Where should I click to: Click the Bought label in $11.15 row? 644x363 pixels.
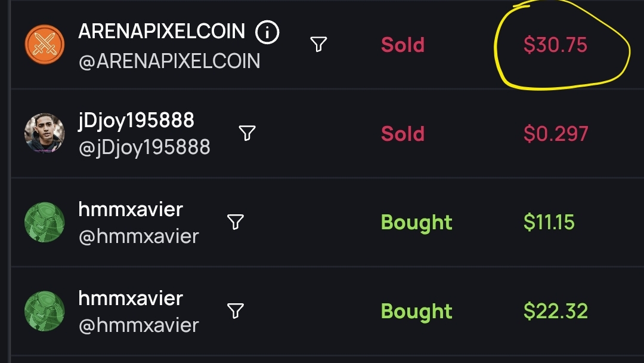(x=416, y=223)
